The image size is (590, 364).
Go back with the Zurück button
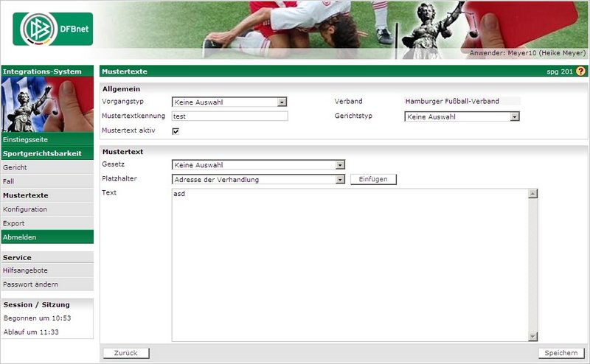click(125, 353)
